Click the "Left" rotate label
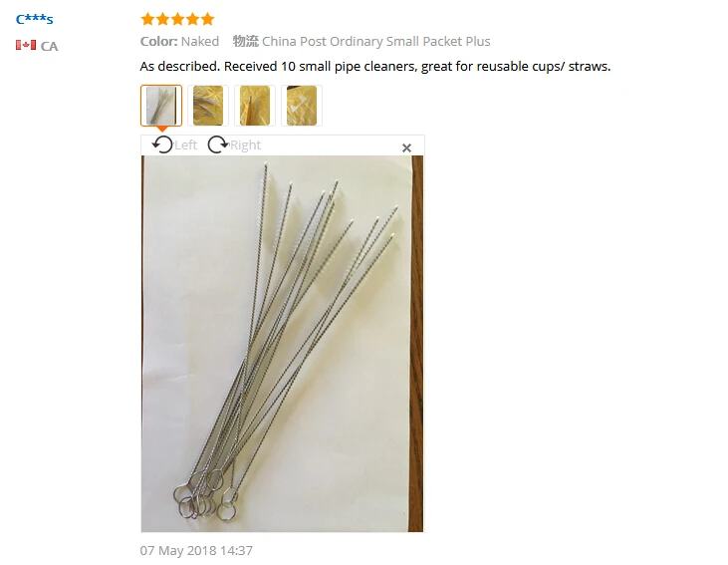Image resolution: width=728 pixels, height=565 pixels. click(185, 144)
